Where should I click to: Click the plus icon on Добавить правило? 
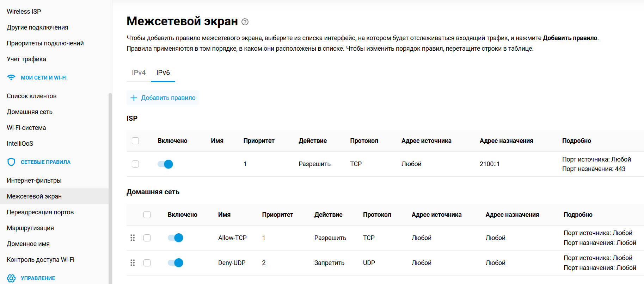coord(134,98)
